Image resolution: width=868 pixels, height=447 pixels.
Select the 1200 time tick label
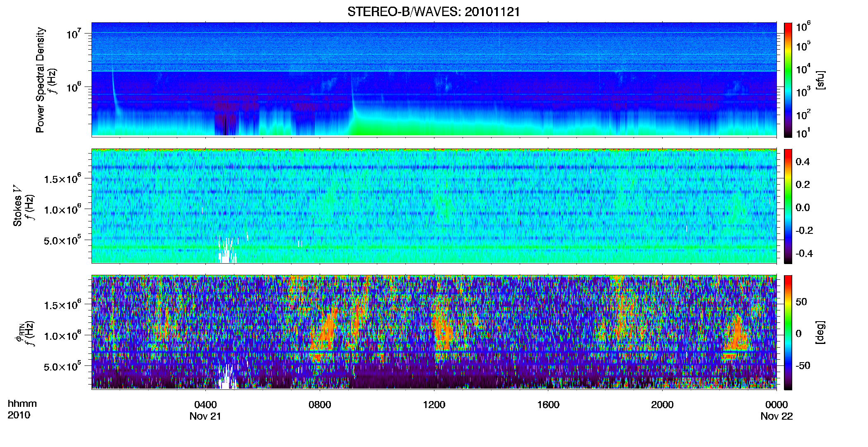pyautogui.click(x=434, y=404)
